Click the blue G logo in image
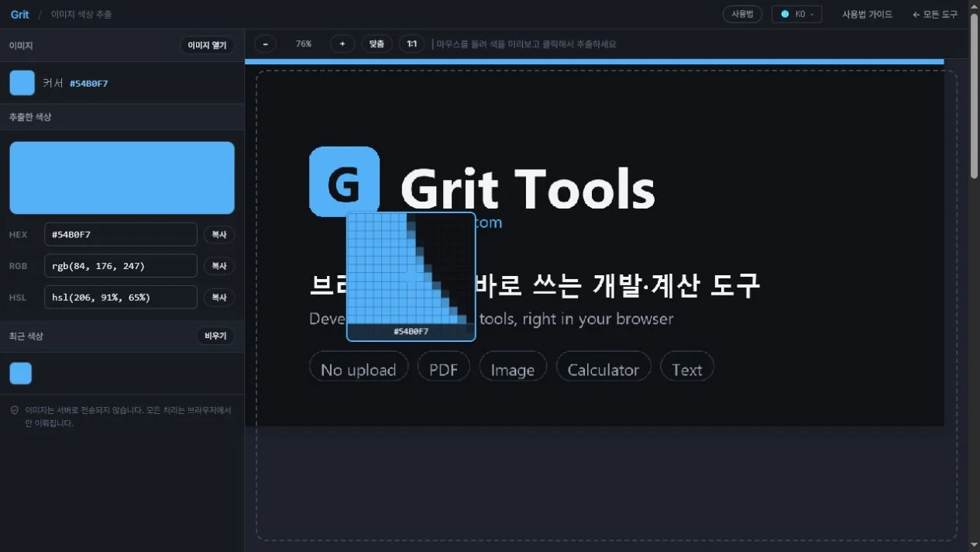This screenshot has height=552, width=980. click(x=344, y=181)
